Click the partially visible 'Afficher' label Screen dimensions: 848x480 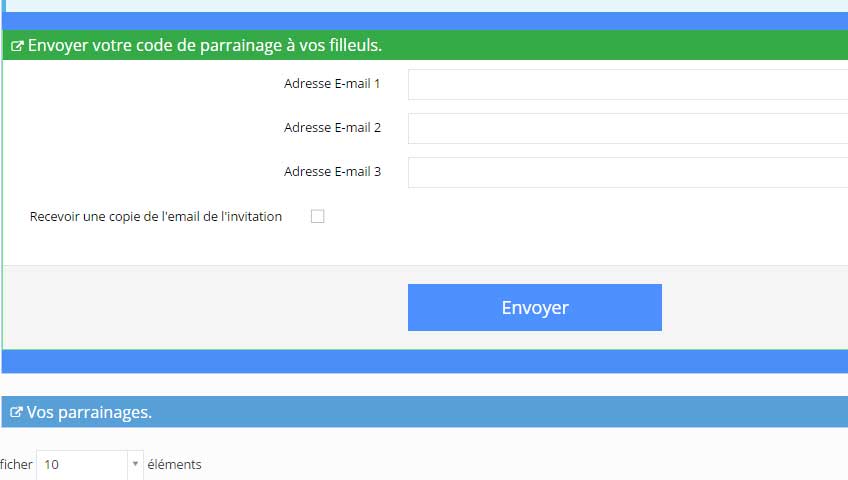point(16,464)
